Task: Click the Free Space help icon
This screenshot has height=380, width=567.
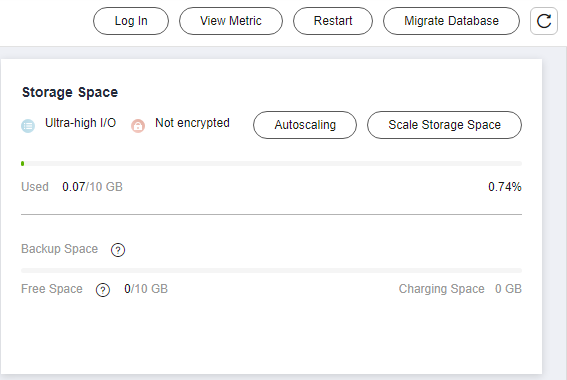Action: click(x=103, y=290)
